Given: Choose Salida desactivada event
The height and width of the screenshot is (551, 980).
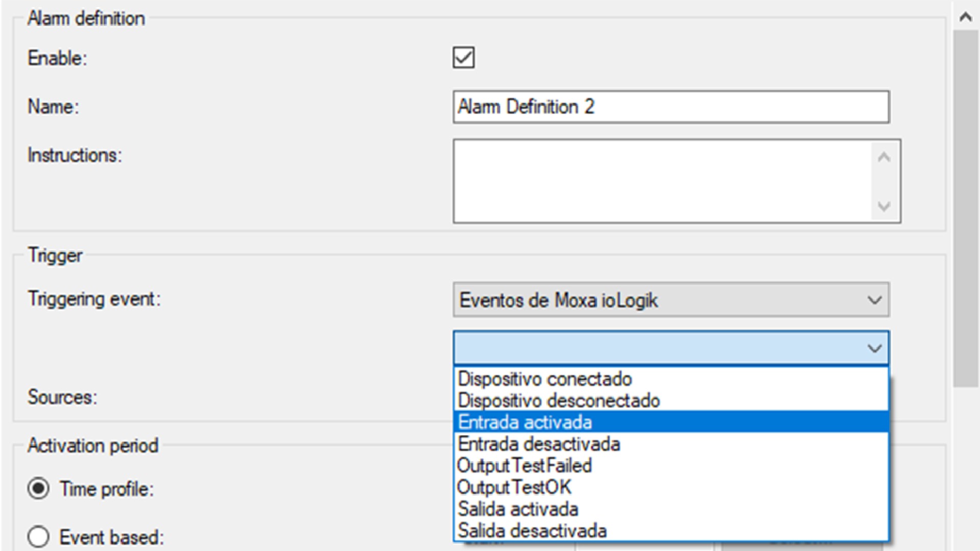Looking at the screenshot, I should coord(532,531).
